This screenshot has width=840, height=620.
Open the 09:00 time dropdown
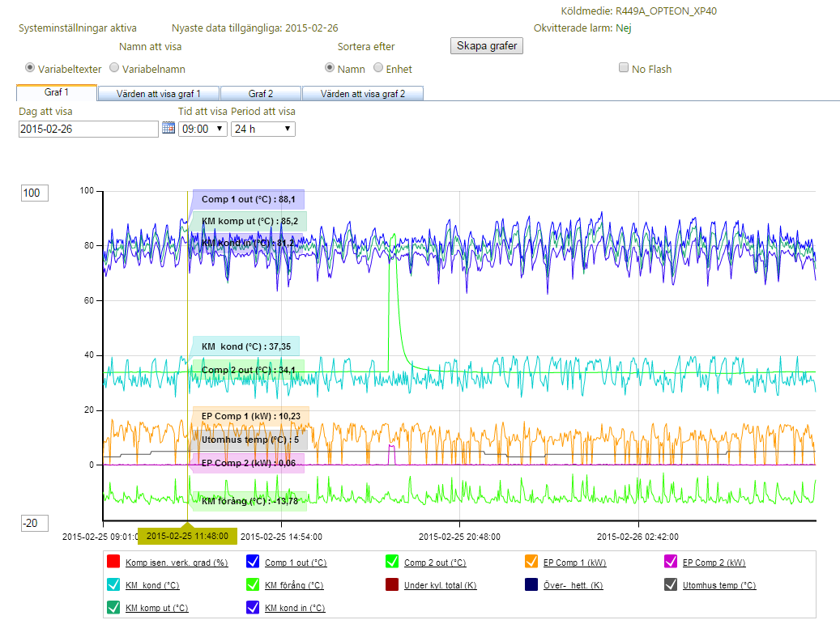203,129
